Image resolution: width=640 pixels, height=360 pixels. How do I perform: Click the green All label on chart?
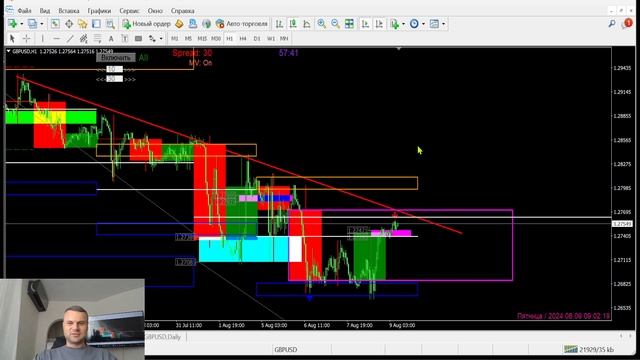point(143,58)
